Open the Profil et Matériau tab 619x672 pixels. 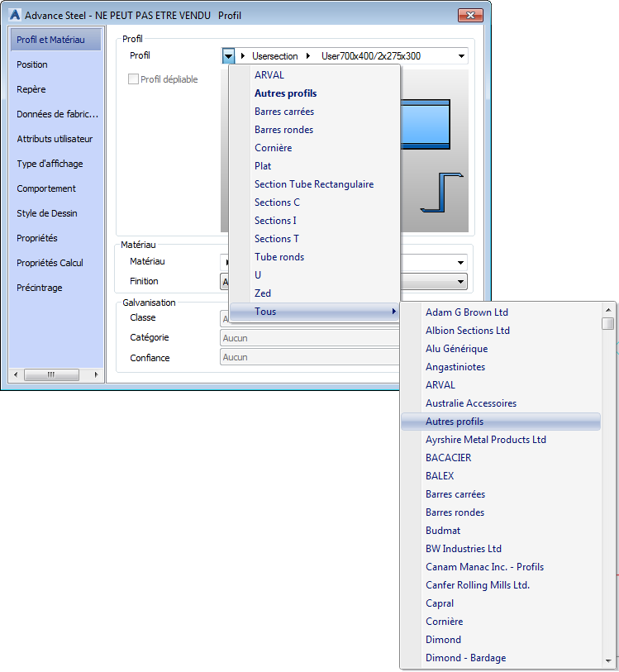click(x=56, y=40)
